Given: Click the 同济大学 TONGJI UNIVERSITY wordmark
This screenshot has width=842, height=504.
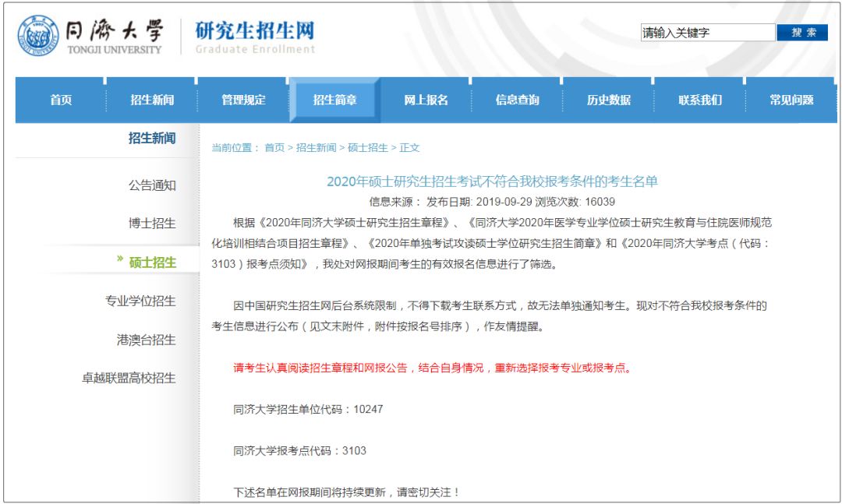Looking at the screenshot, I should [x=115, y=37].
